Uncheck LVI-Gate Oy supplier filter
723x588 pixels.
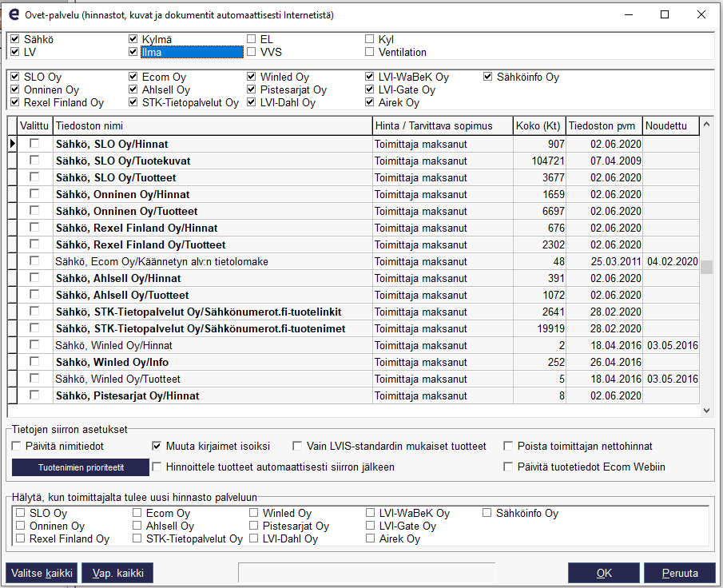[369, 89]
